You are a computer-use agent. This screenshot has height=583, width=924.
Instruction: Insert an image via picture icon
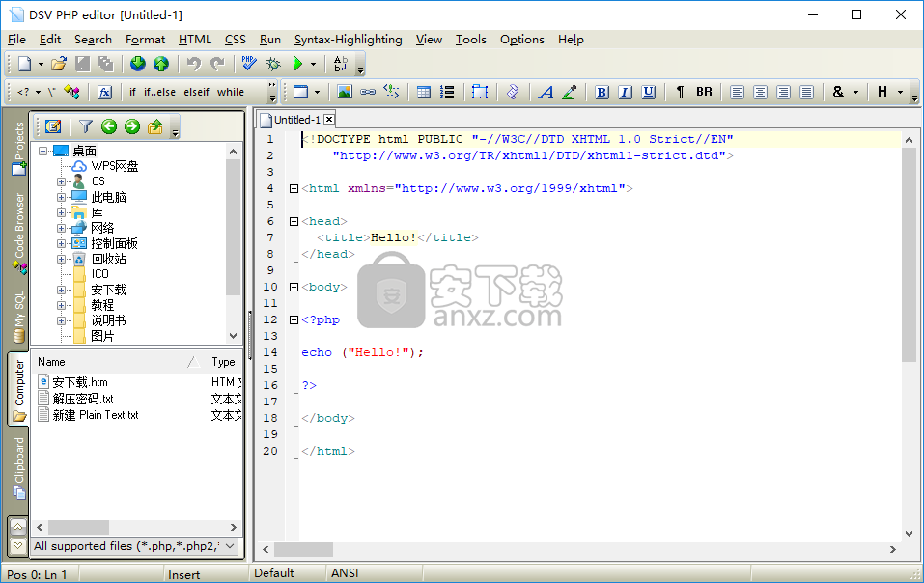click(345, 92)
